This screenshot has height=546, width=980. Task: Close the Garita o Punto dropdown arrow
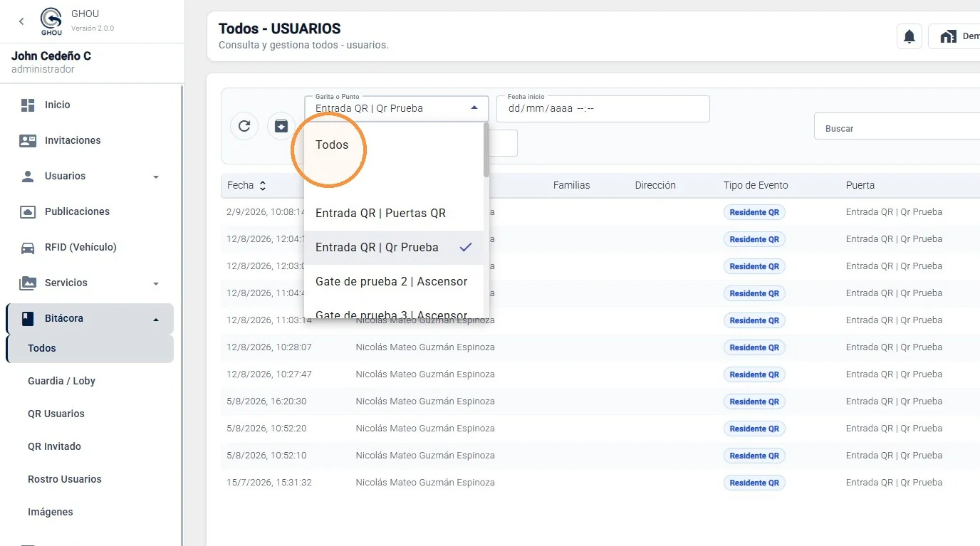474,108
